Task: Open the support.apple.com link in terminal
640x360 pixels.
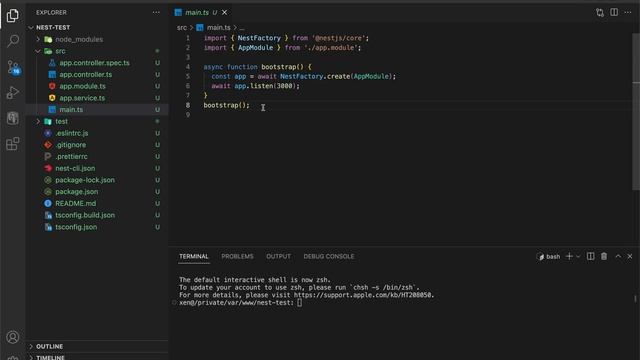Action: pos(364,295)
